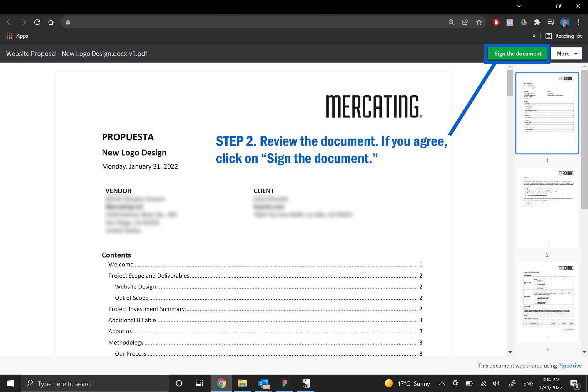The height and width of the screenshot is (392, 588).
Task: Click 'Project Investment Summary' contents entry
Action: (265, 309)
